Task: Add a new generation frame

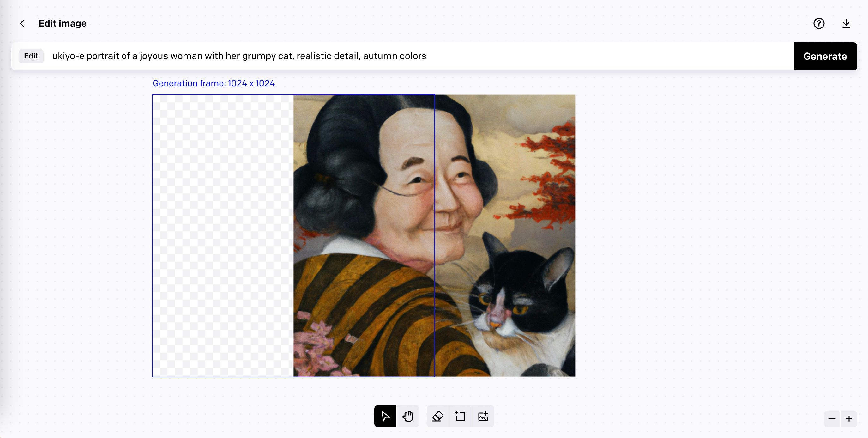Action: [460, 416]
